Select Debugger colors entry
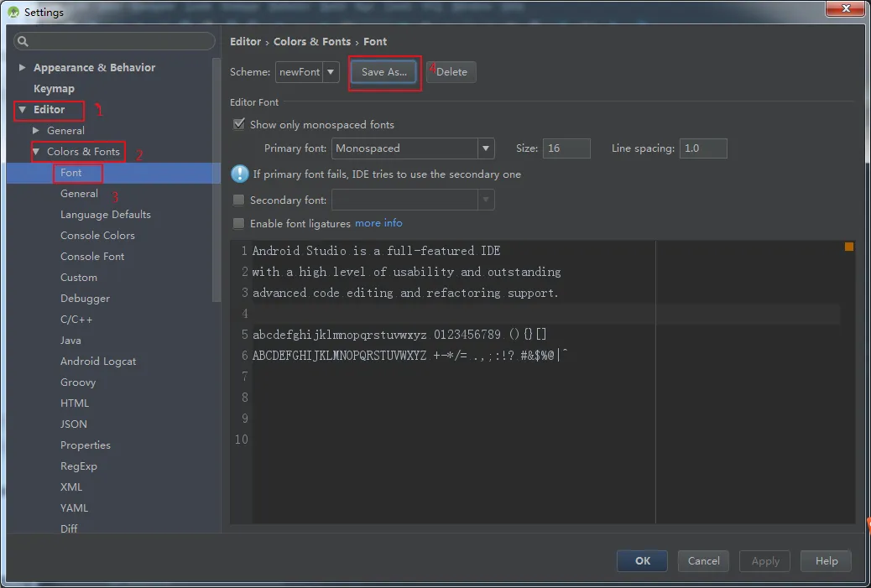This screenshot has height=588, width=871. click(85, 298)
